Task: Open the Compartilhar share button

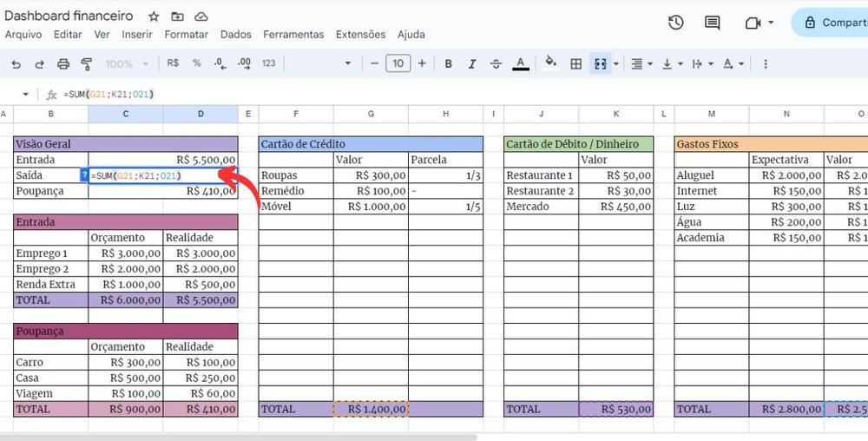Action: coord(829,23)
